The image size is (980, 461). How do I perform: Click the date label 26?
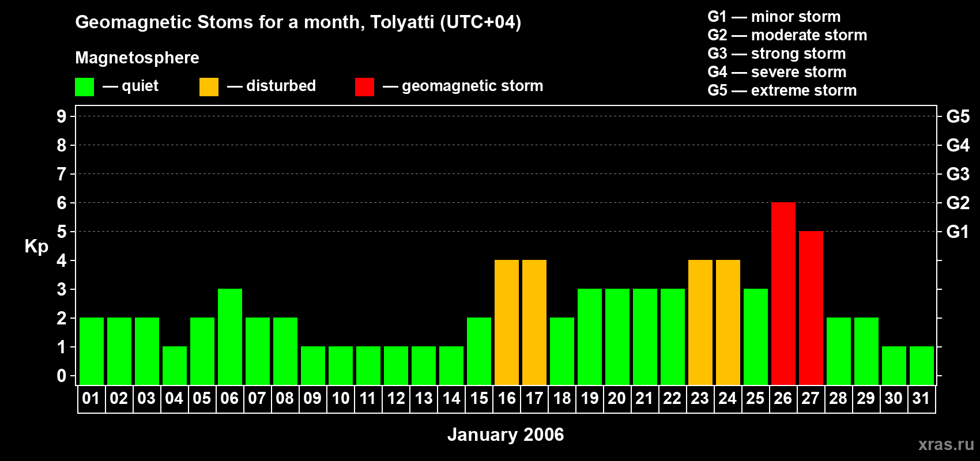pos(783,399)
